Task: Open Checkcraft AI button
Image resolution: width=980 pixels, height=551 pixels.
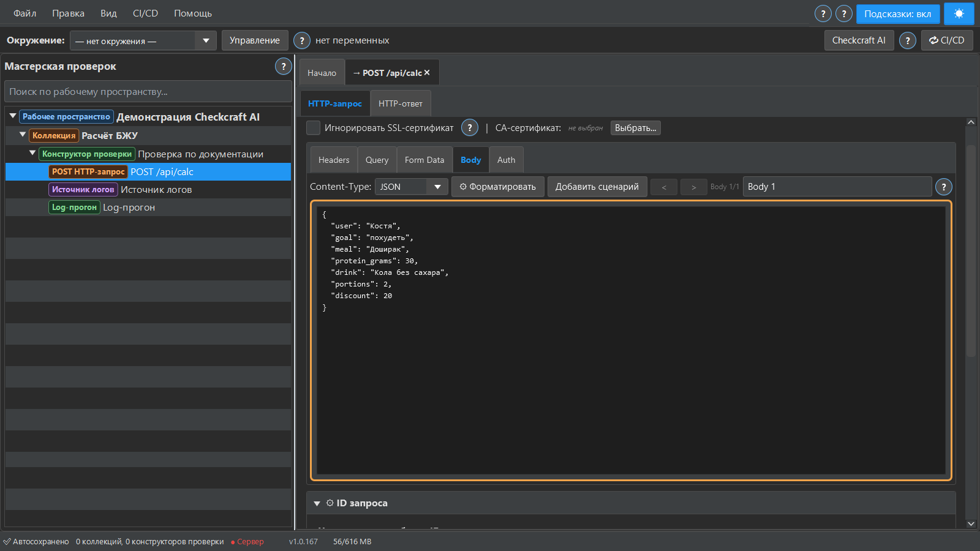Action: click(859, 40)
